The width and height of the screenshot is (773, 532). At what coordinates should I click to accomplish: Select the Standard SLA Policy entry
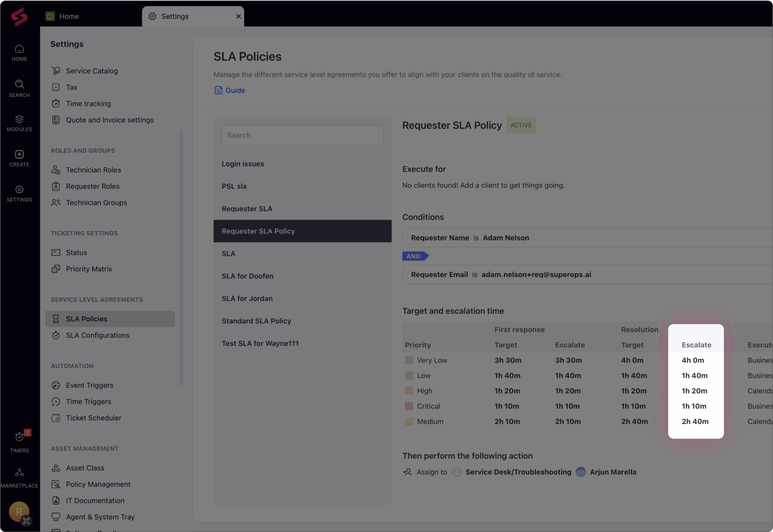(256, 321)
